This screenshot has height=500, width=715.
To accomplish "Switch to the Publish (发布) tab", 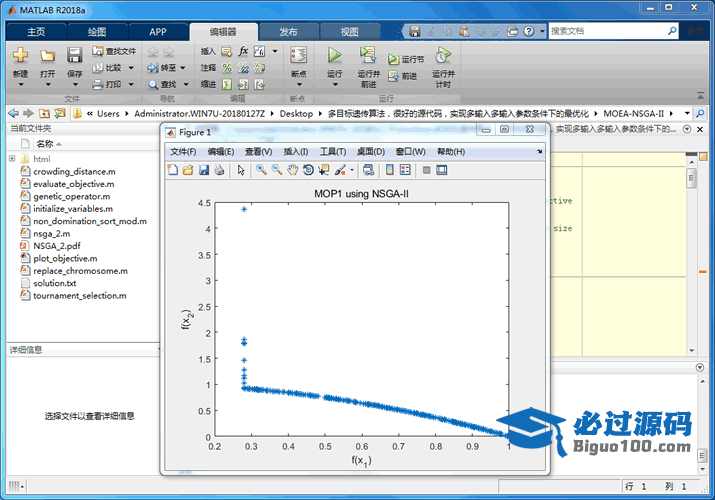I will [288, 32].
